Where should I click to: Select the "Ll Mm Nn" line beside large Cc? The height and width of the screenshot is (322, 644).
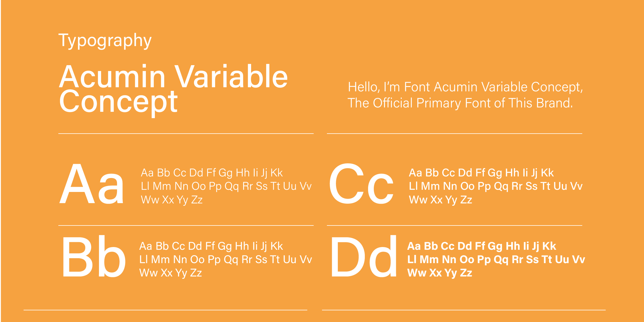[495, 186]
